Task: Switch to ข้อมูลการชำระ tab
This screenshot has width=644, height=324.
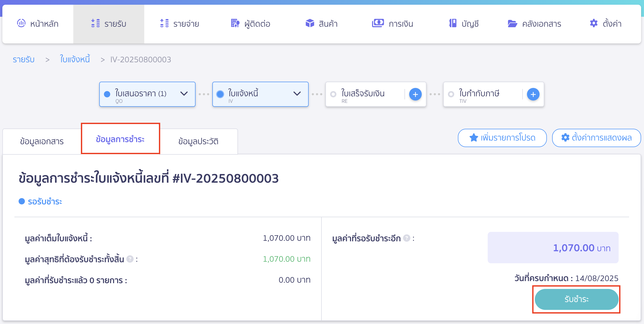Action: [120, 139]
